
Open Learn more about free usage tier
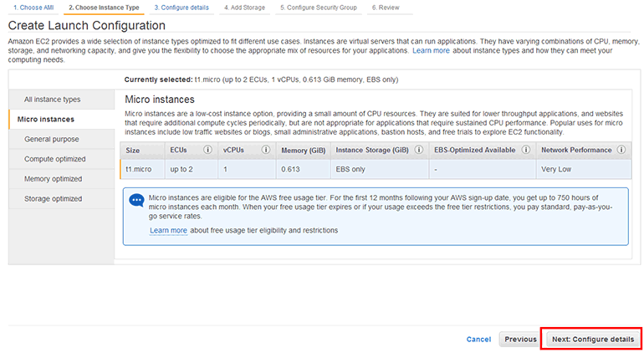point(168,230)
